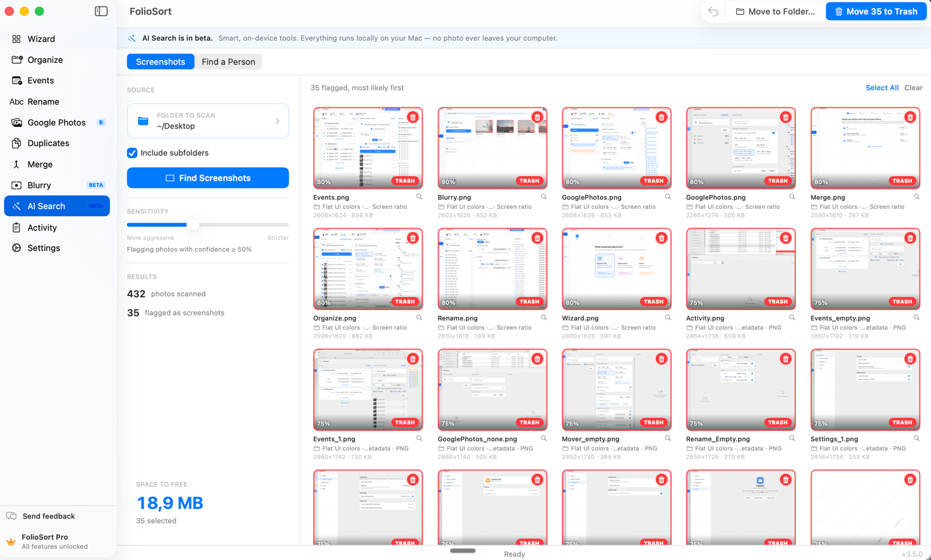The height and width of the screenshot is (560, 931).
Task: Toggle trash icon on Rename.png thumbnail
Action: click(x=537, y=238)
